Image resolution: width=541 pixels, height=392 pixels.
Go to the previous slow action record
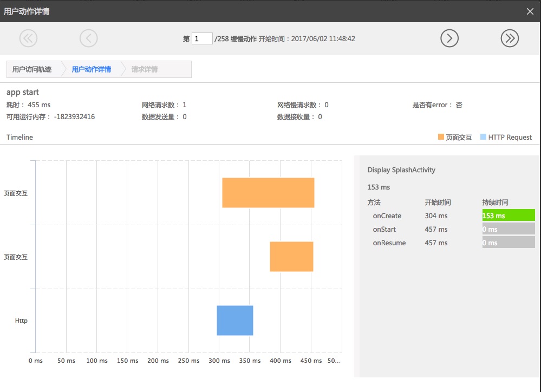point(89,38)
